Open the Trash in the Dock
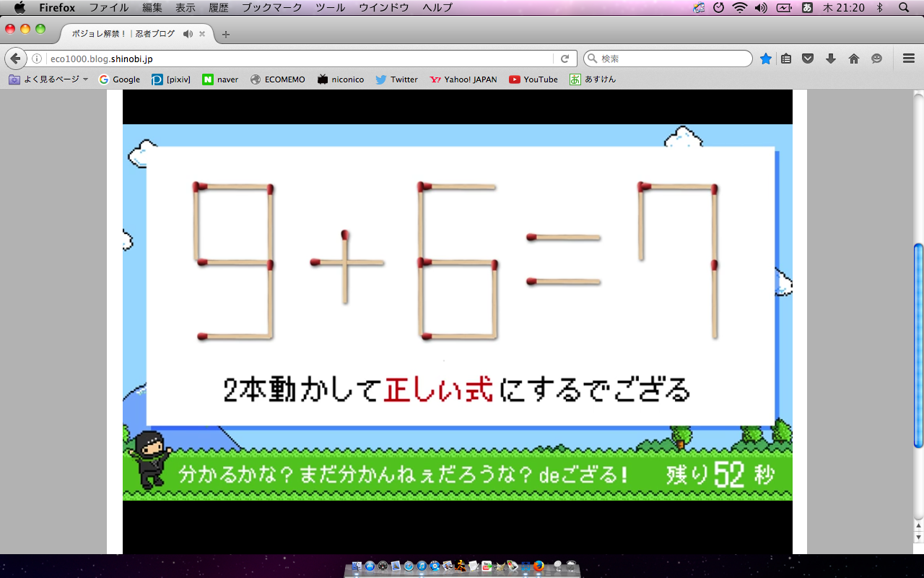Image resolution: width=924 pixels, height=578 pixels. click(x=570, y=566)
